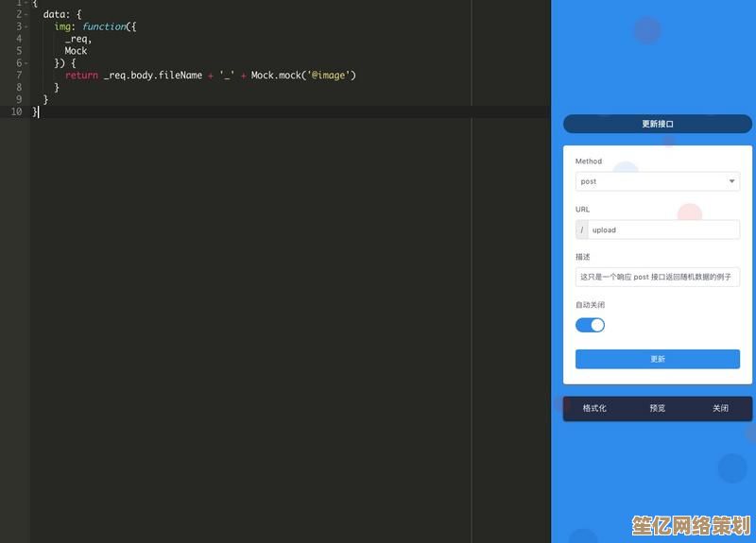Fold the function body at line 6
This screenshot has width=756, height=543.
point(26,63)
